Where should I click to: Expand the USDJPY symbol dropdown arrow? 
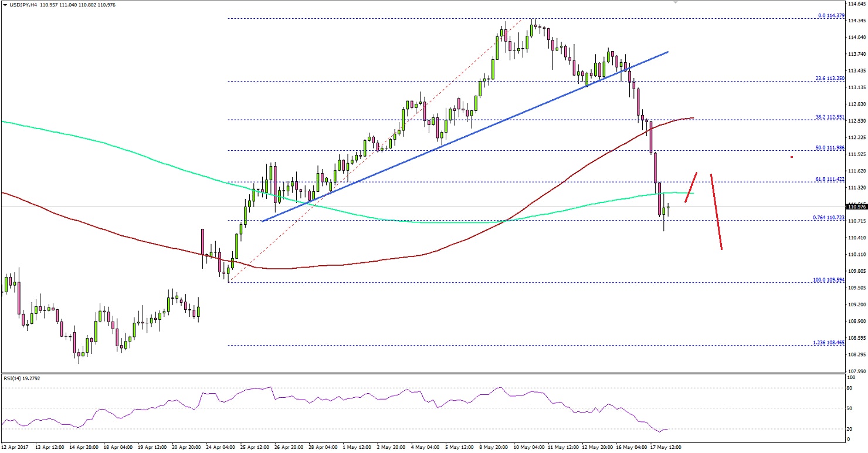click(x=5, y=5)
